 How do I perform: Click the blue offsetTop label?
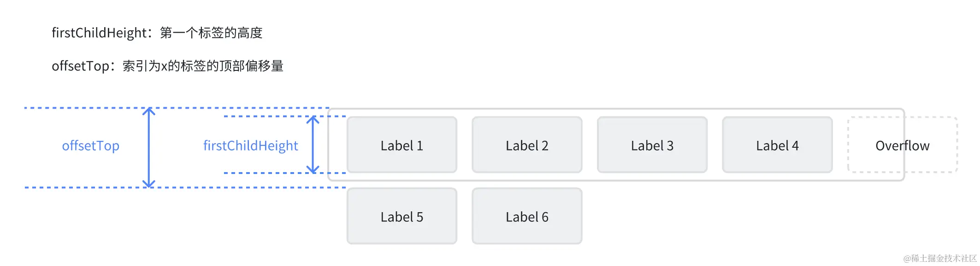click(x=91, y=145)
